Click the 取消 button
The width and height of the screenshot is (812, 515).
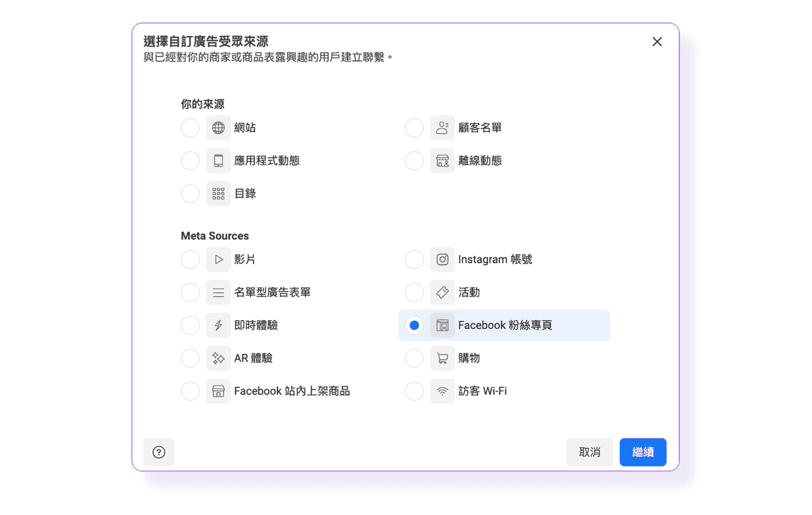(x=589, y=452)
